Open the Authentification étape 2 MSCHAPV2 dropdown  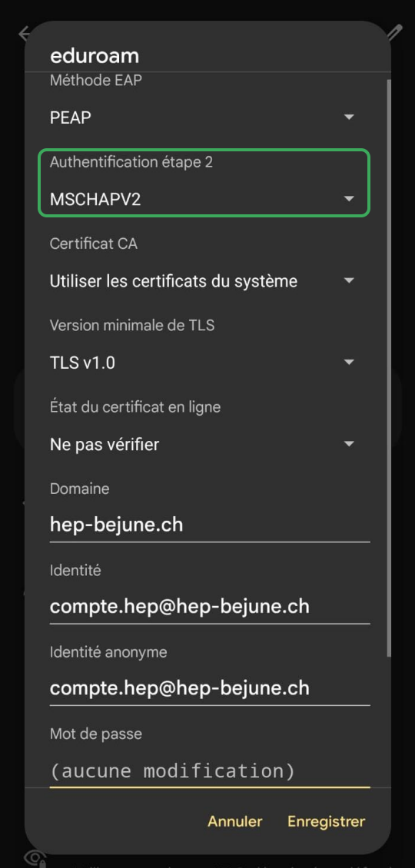[204, 183]
